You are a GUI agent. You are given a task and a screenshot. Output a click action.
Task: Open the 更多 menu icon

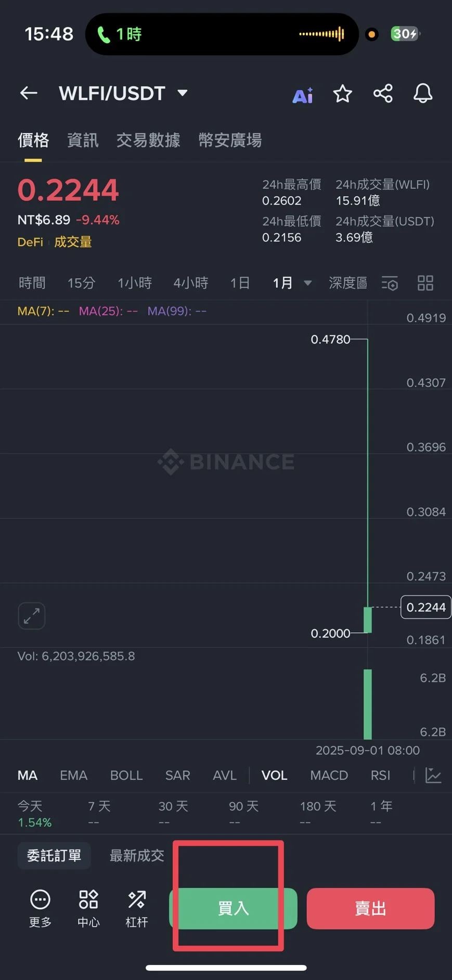(40, 908)
